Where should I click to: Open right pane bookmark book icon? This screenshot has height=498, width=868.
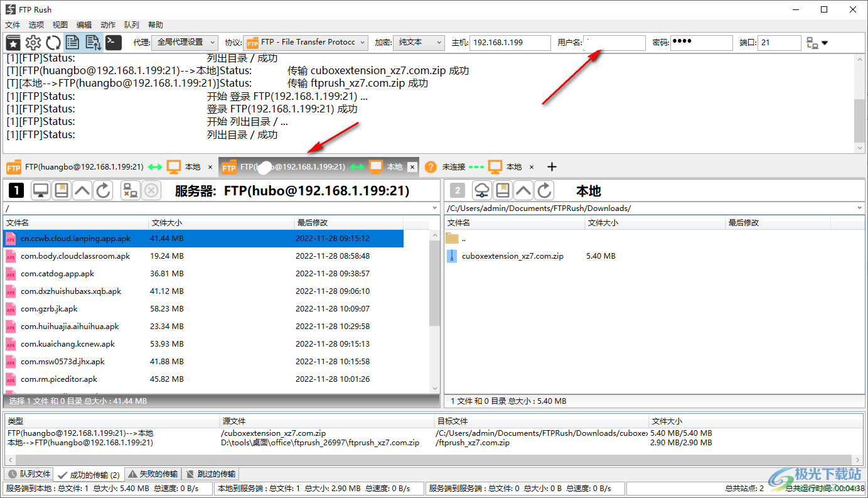503,191
